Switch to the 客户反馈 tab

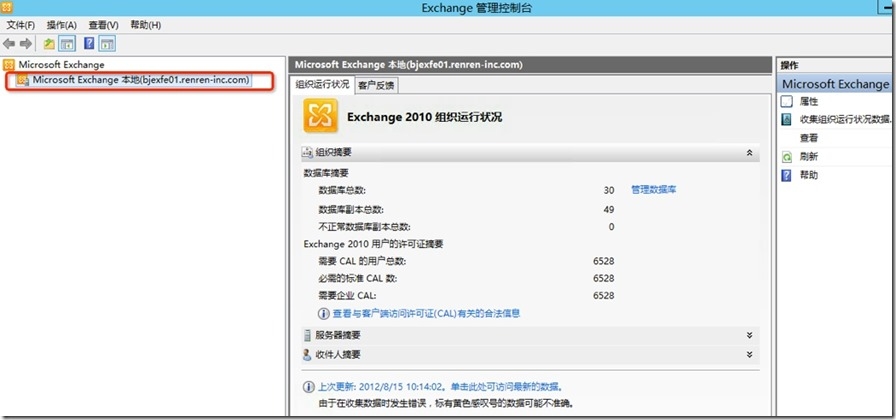pyautogui.click(x=376, y=86)
